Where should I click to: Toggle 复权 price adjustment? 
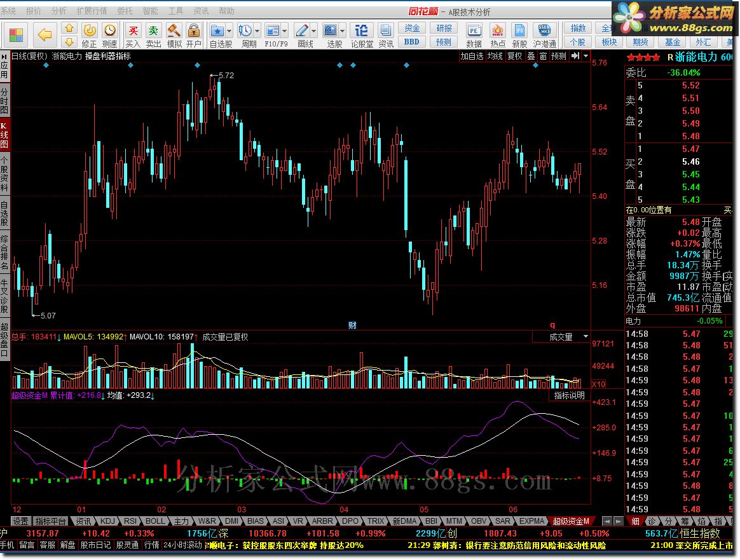pos(514,56)
